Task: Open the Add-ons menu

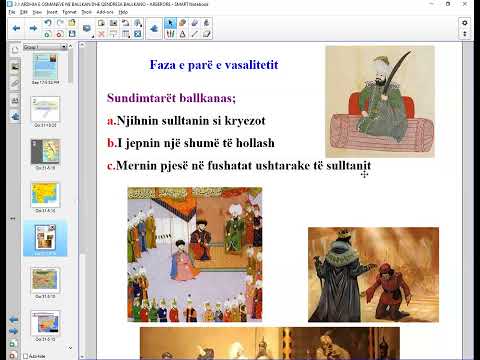Action: point(105,12)
